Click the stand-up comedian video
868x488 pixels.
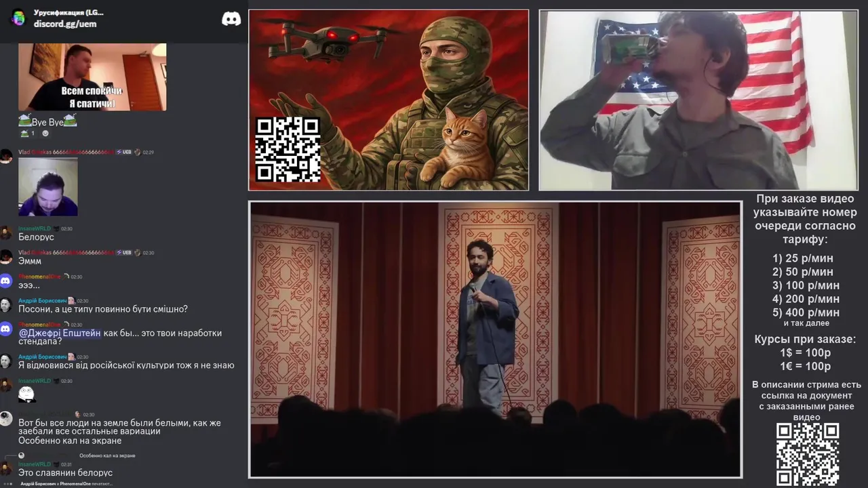click(496, 340)
